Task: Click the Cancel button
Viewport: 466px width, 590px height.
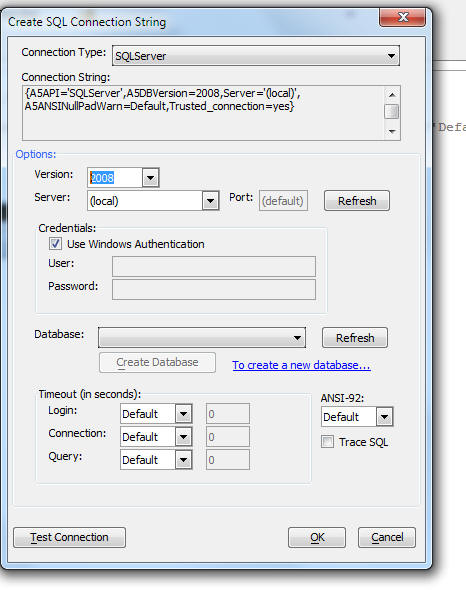Action: tap(387, 537)
